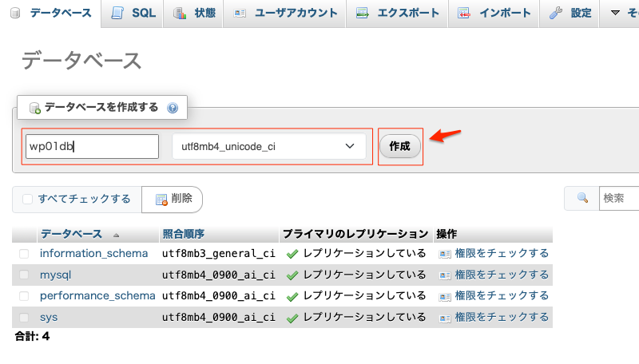639x364 pixels.
Task: Click the sort arrow beside the データベース header
Action: [x=117, y=235]
